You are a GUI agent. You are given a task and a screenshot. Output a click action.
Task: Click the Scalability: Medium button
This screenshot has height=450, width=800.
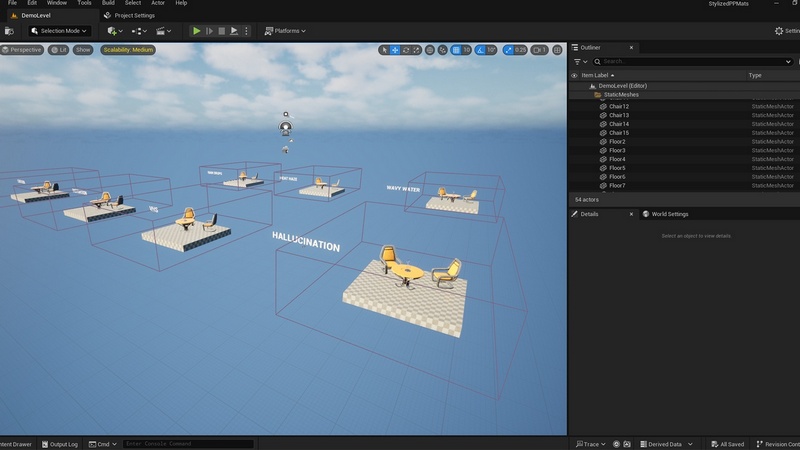point(128,50)
